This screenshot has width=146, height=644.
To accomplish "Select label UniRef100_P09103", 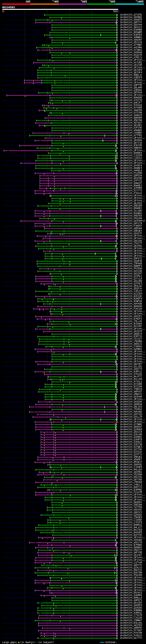I will coord(131,635).
